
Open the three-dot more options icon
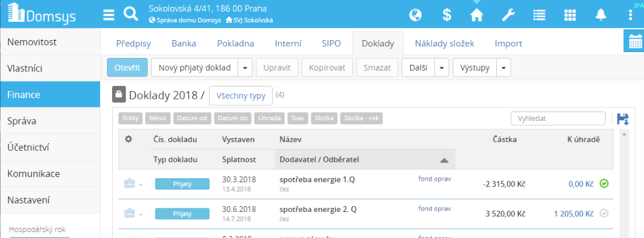click(x=631, y=15)
